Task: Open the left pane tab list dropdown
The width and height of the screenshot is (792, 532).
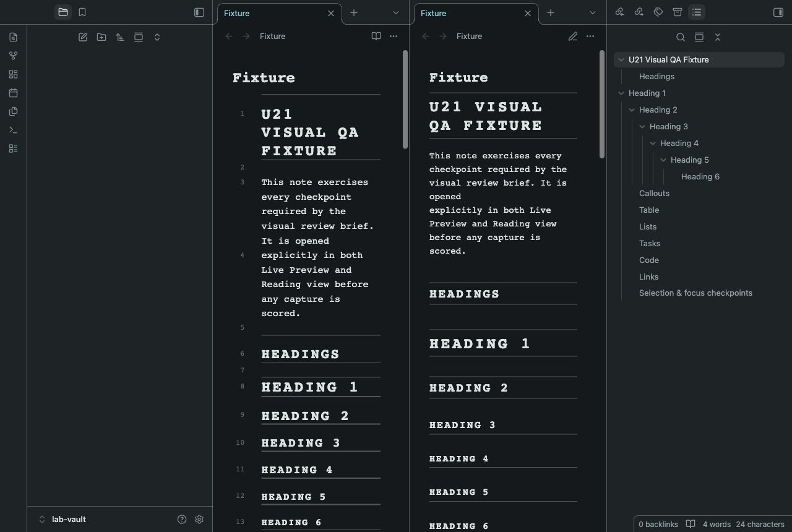Action: tap(396, 13)
